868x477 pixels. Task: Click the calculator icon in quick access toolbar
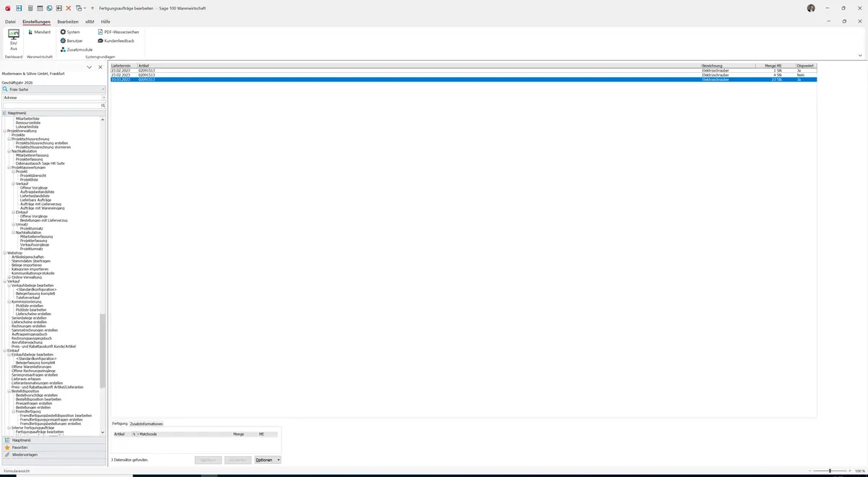(x=30, y=8)
